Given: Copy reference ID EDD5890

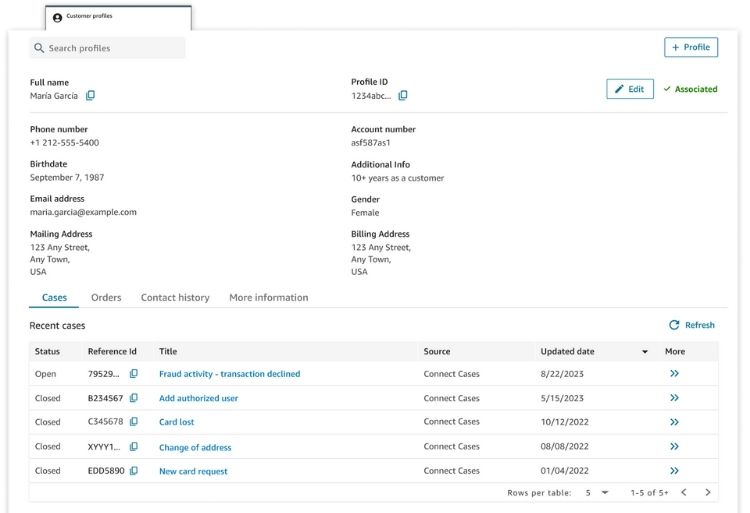Looking at the screenshot, I should click(133, 471).
